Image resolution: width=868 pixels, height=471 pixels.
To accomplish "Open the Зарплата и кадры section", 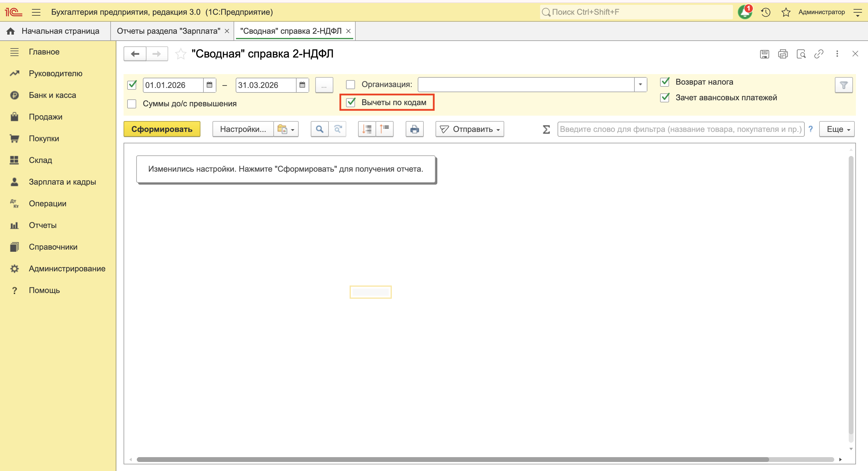I will tap(62, 182).
